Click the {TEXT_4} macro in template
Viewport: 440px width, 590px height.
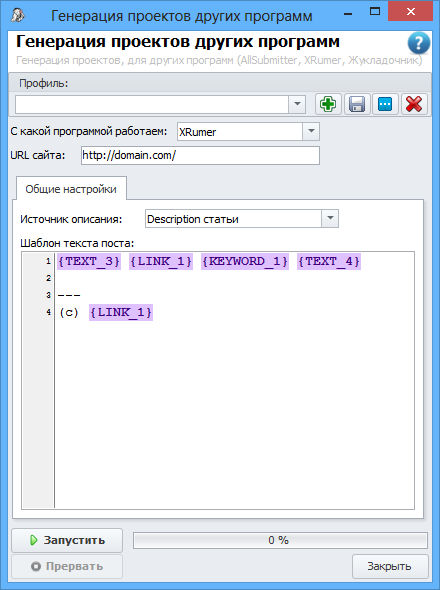click(x=329, y=261)
